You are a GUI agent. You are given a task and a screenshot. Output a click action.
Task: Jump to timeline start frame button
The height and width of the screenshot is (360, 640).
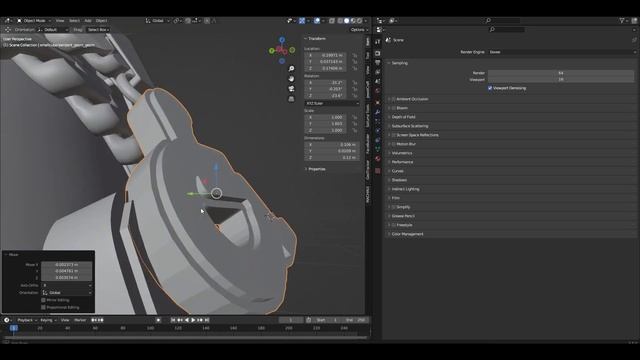[173, 320]
